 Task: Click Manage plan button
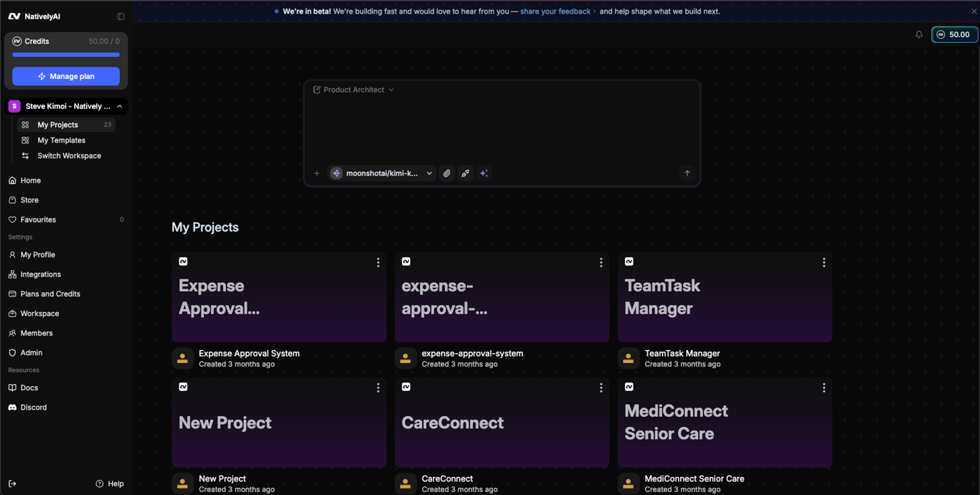(x=66, y=76)
